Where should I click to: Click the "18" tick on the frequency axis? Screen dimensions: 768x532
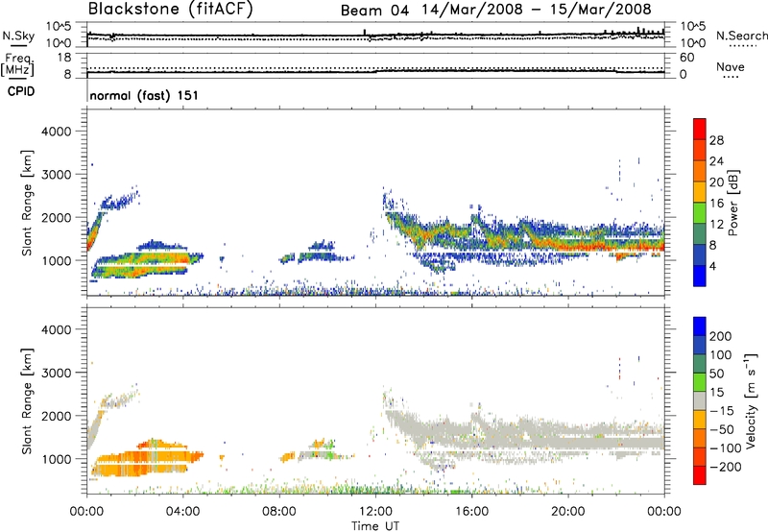tap(64, 58)
